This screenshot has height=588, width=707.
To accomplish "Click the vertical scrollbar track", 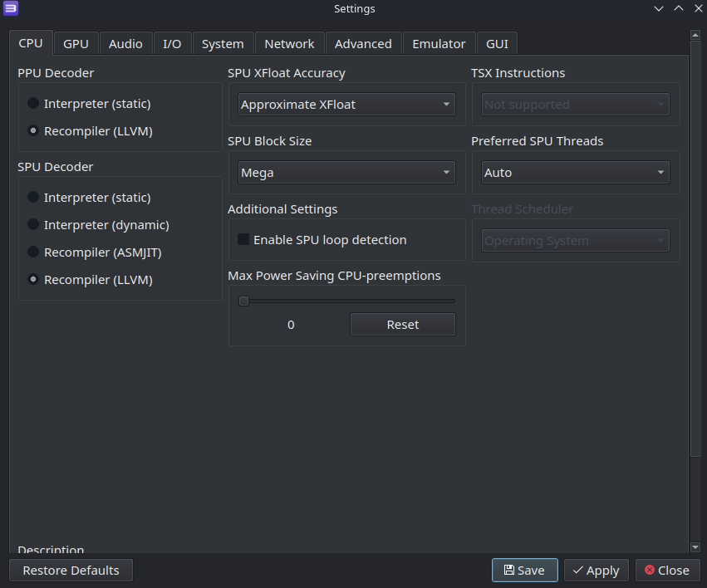I will [695, 499].
